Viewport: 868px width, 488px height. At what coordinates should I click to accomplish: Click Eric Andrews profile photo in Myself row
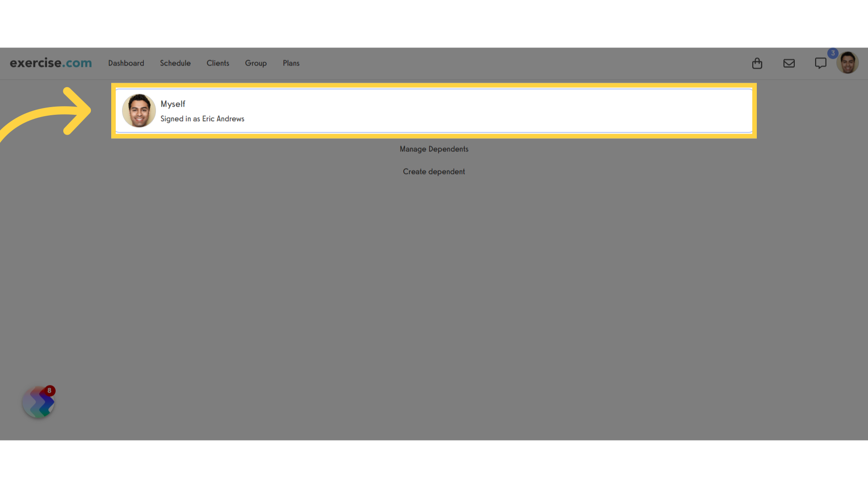tap(139, 111)
